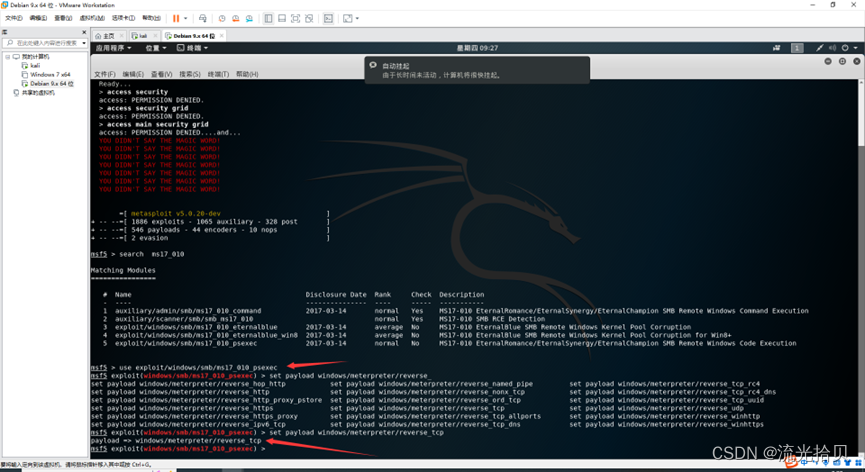The image size is (865, 472).
Task: Open the snapshot manager toolbar icon
Action: [x=249, y=18]
